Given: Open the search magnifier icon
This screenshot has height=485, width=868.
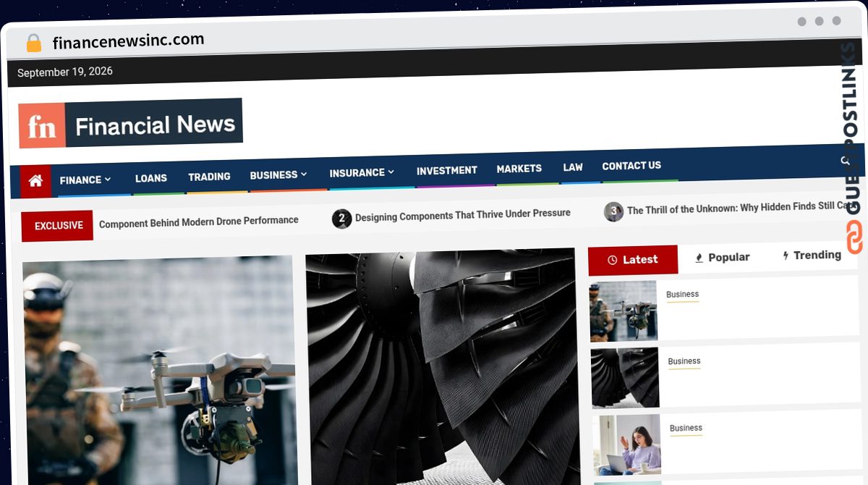Looking at the screenshot, I should (846, 161).
